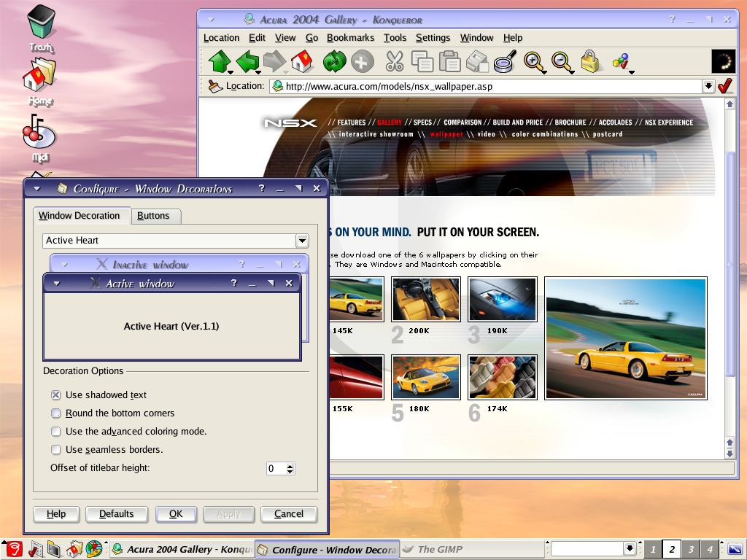This screenshot has width=747, height=560.
Task: Open the panel's small combo box dropdown arrow
Action: point(630,548)
